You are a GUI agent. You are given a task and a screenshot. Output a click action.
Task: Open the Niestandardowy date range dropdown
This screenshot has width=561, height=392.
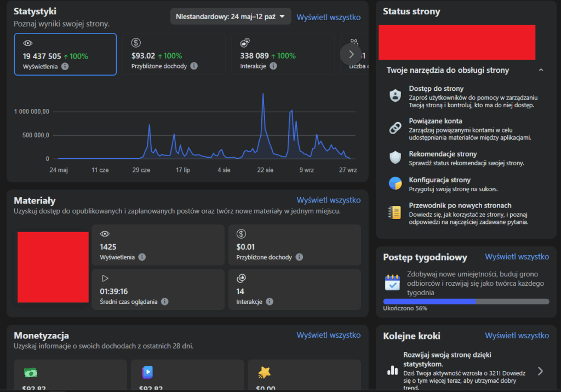(x=230, y=17)
